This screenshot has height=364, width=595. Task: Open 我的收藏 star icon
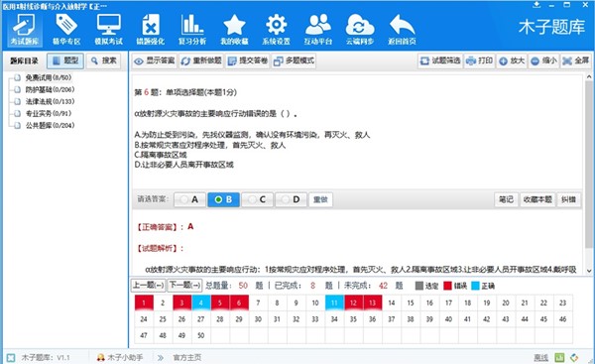click(234, 30)
